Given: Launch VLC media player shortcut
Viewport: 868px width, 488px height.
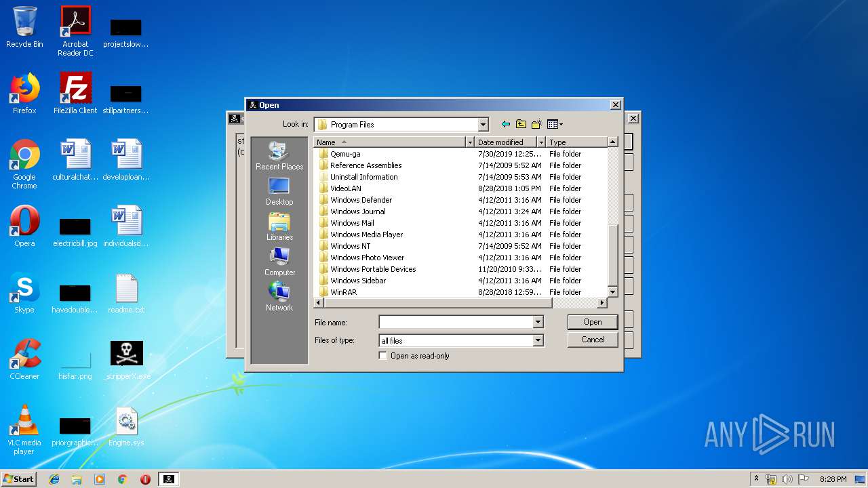Looking at the screenshot, I should (24, 430).
